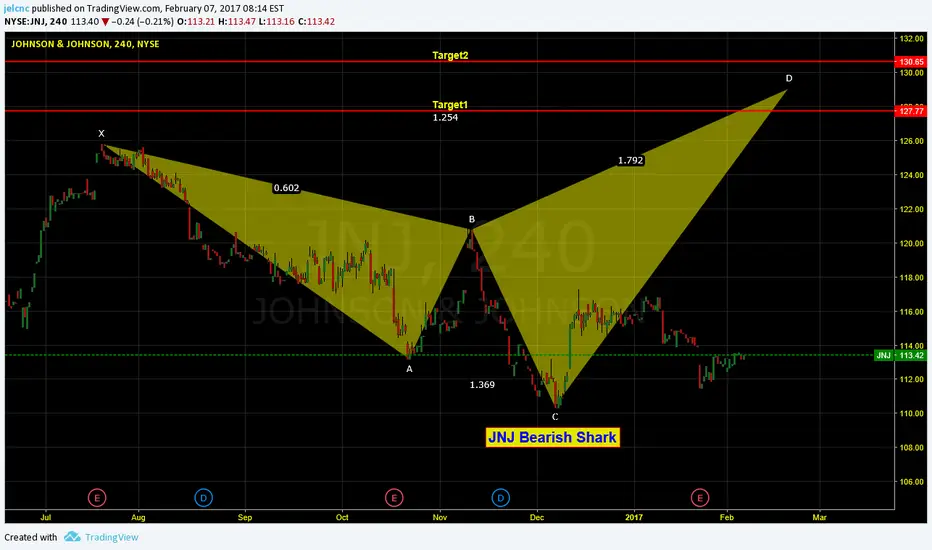
Task: Click the TradingView link in the footer
Action: click(x=111, y=537)
